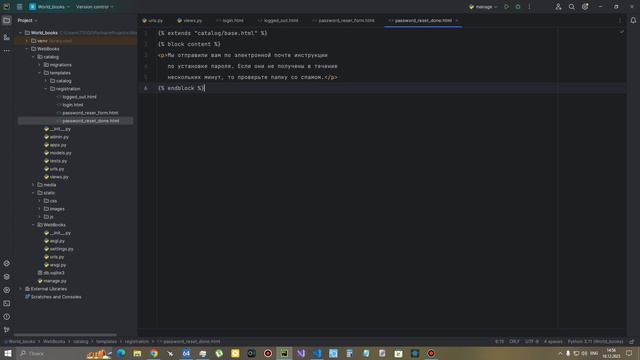Viewport: 640px width, 360px height.
Task: Collapse the templates folder
Action: 40,73
